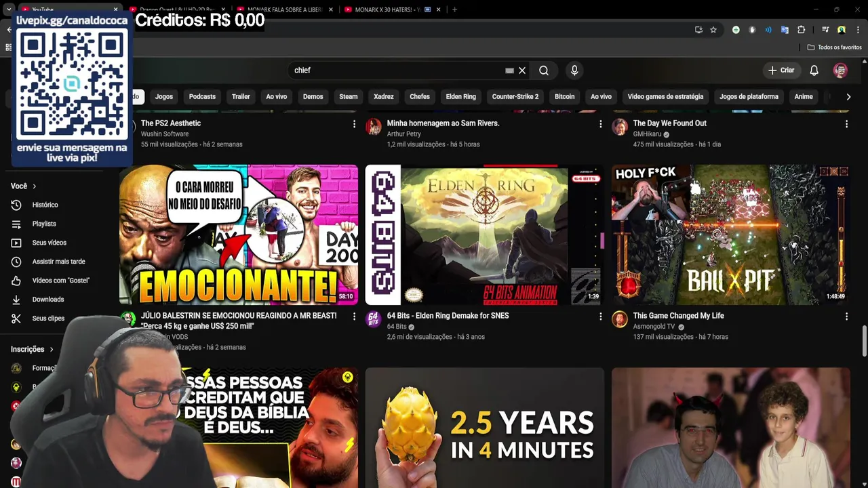Open Playlists in the sidebar

[44, 224]
